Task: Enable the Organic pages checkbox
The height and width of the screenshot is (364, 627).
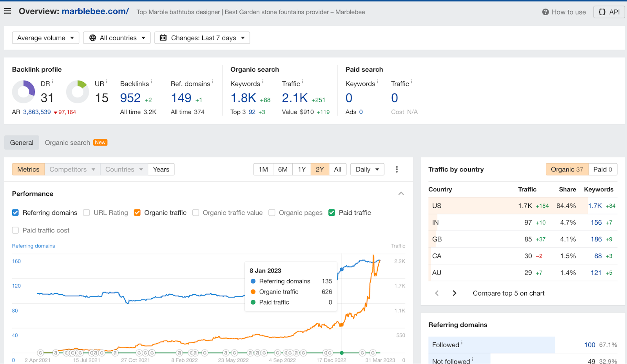Action: click(272, 213)
